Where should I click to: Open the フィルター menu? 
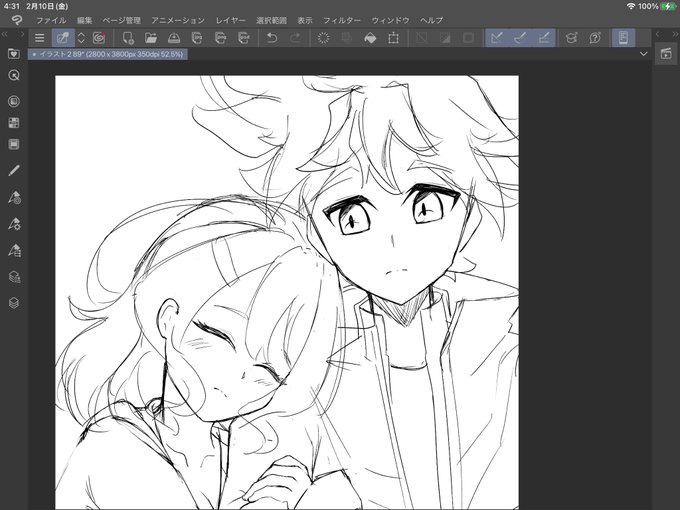coord(342,20)
